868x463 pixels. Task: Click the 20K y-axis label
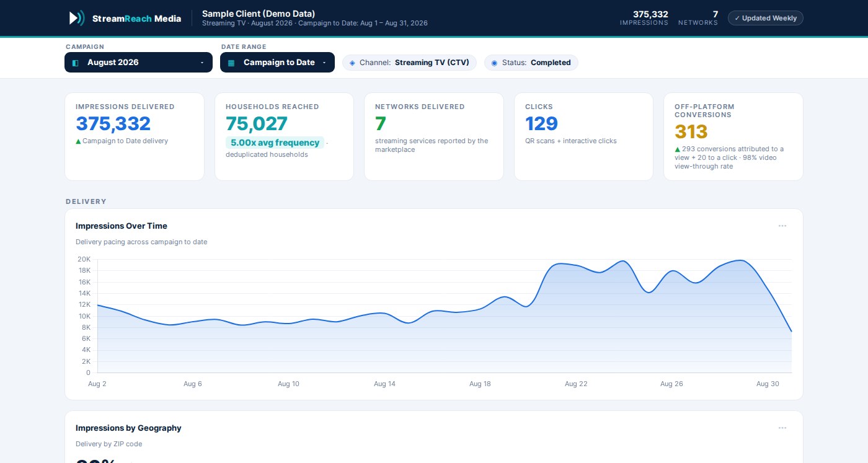pos(84,259)
